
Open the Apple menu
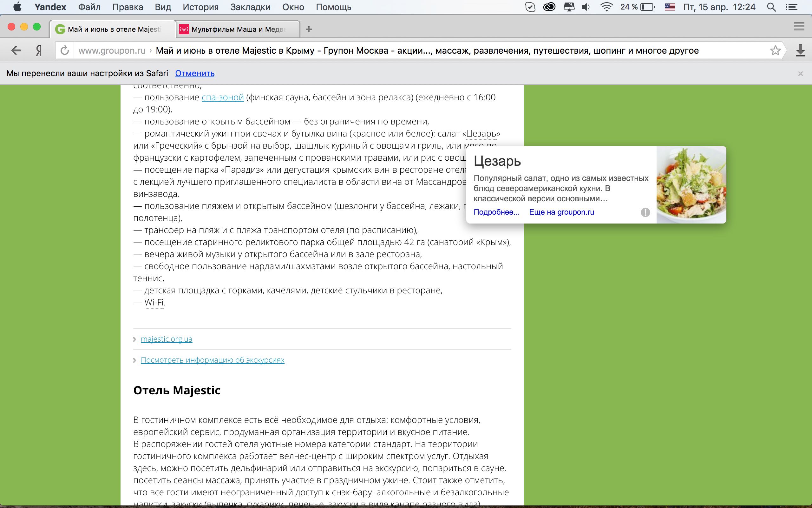tap(17, 7)
